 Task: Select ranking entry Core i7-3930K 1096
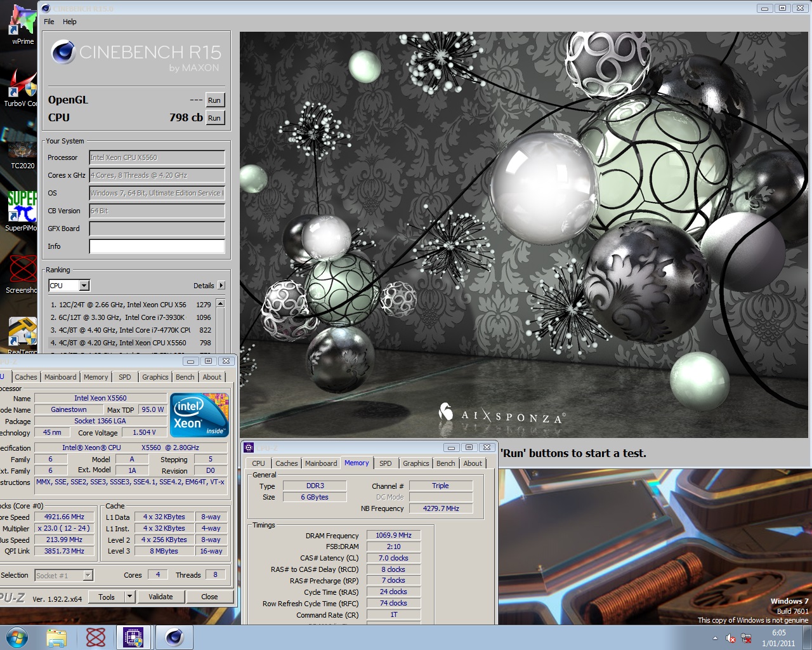coord(131,317)
